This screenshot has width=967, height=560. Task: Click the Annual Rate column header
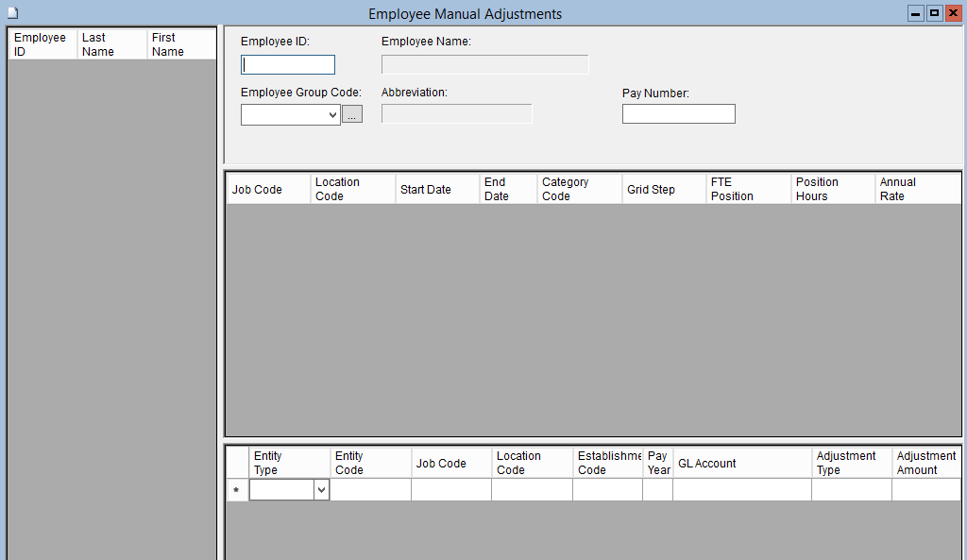[917, 189]
